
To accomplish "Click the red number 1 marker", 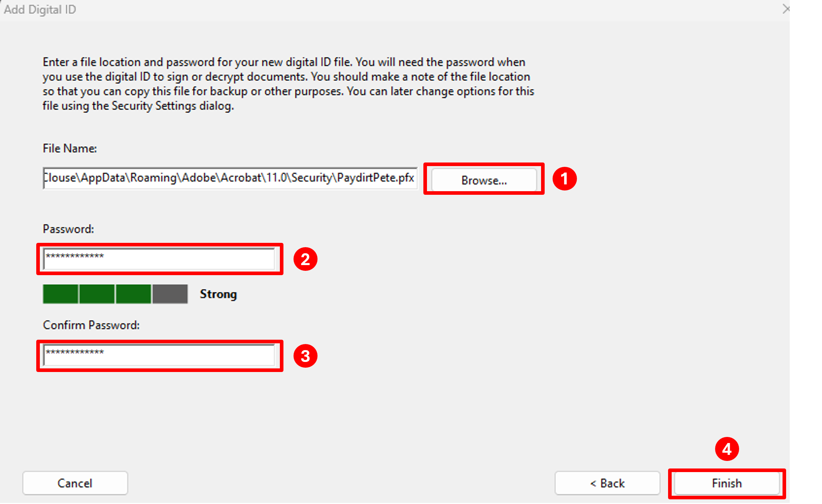I will 564,179.
